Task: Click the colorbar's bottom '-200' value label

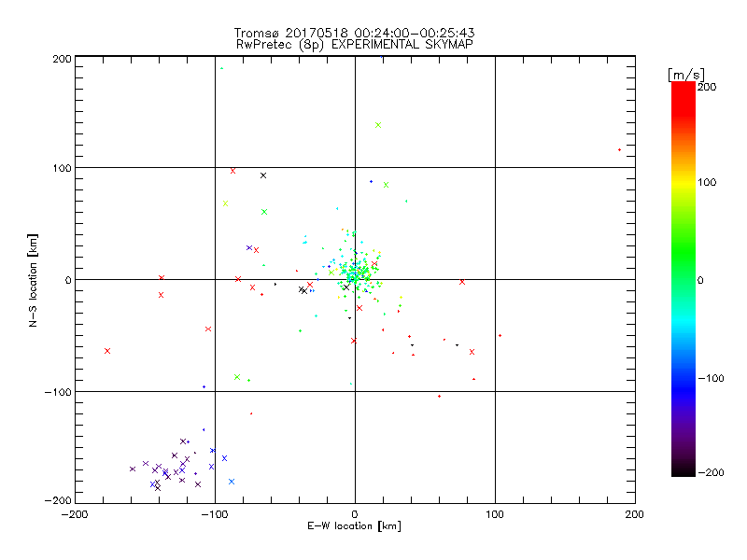Action: click(711, 473)
